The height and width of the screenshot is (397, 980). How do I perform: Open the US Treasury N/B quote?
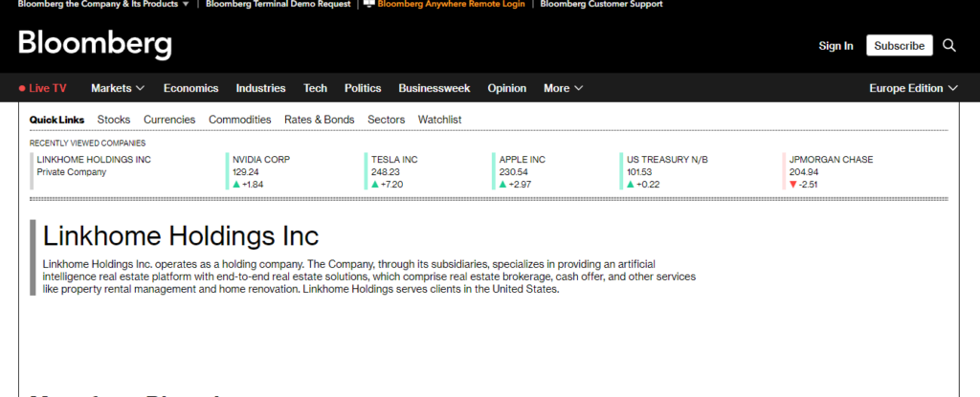(x=666, y=160)
